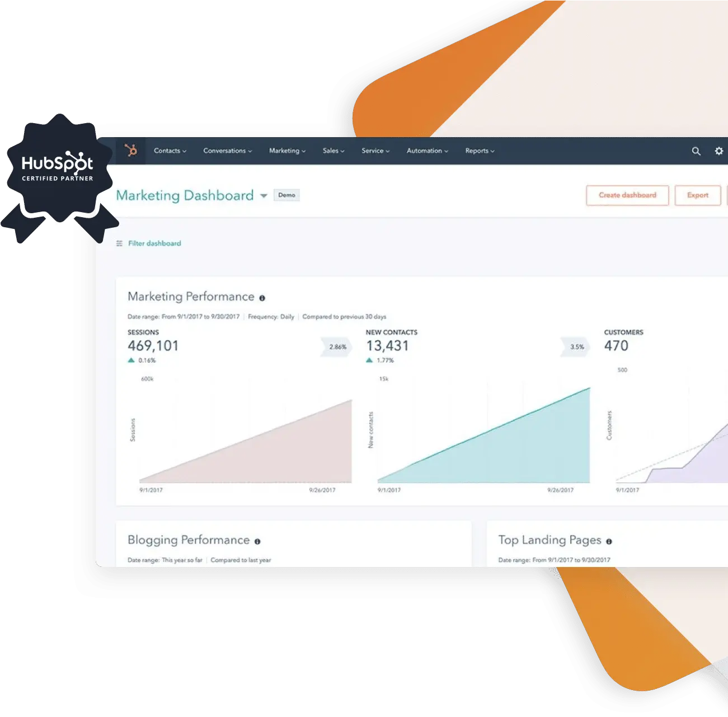Open the Service navigation menu
Image resolution: width=728 pixels, height=717 pixels.
[375, 151]
